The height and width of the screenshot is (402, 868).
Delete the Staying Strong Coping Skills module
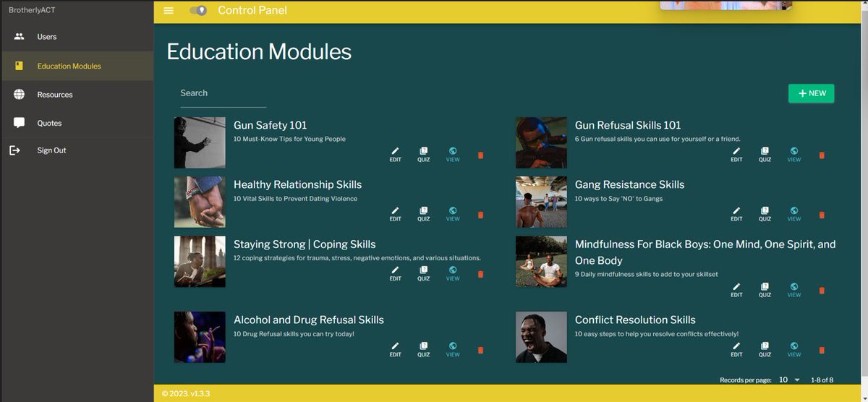pyautogui.click(x=480, y=275)
